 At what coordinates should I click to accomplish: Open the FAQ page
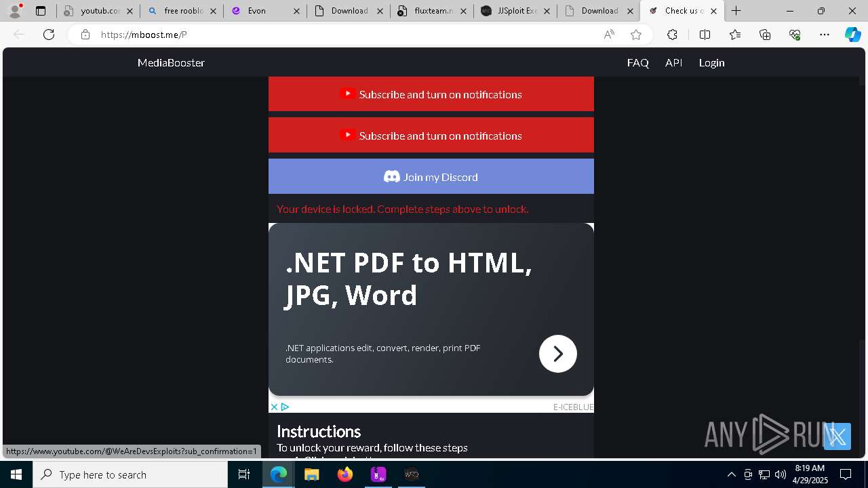638,62
